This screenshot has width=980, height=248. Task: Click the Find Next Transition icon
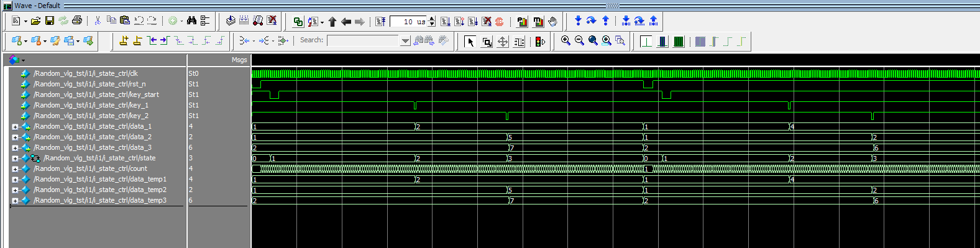point(165,41)
